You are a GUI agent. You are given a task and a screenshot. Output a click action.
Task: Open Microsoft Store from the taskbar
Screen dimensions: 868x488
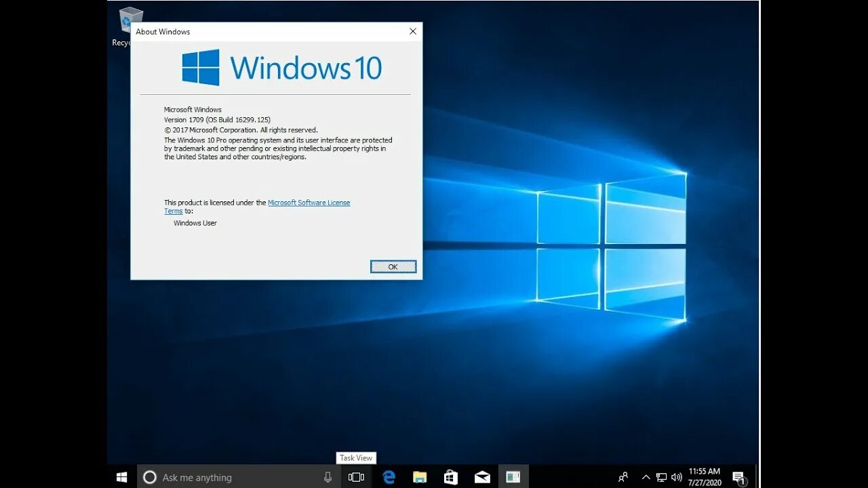point(451,477)
